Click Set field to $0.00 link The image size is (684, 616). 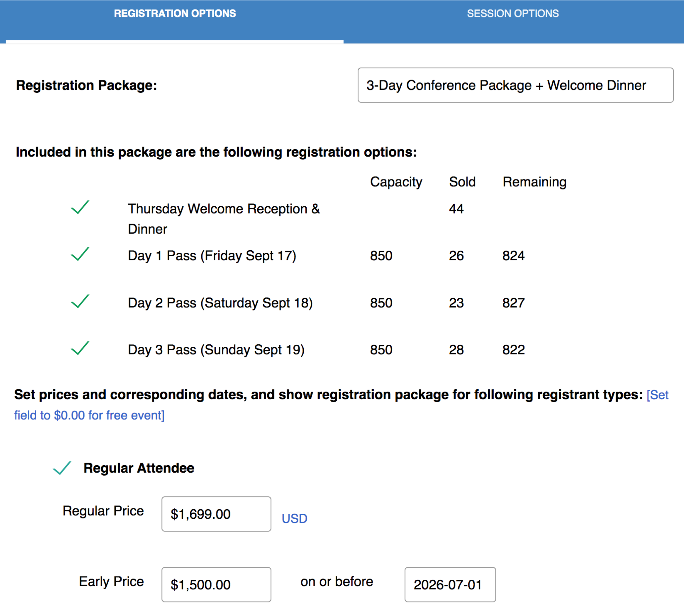coord(89,415)
